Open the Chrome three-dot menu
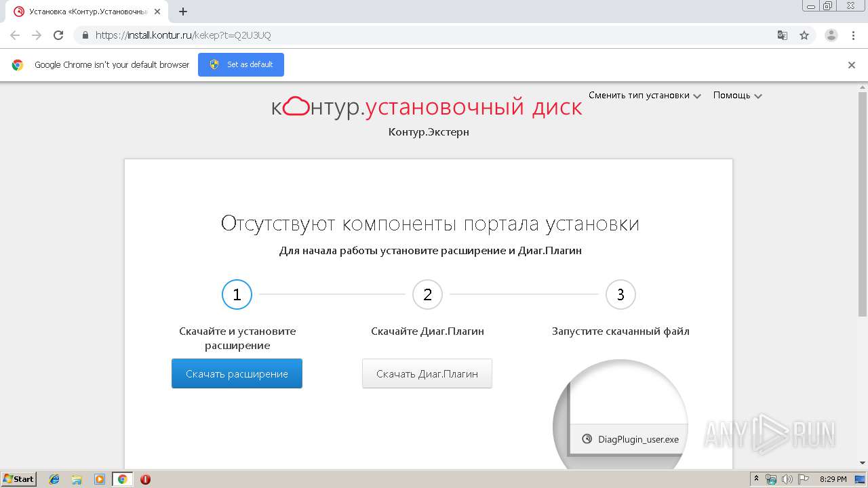The image size is (868, 488). point(853,35)
